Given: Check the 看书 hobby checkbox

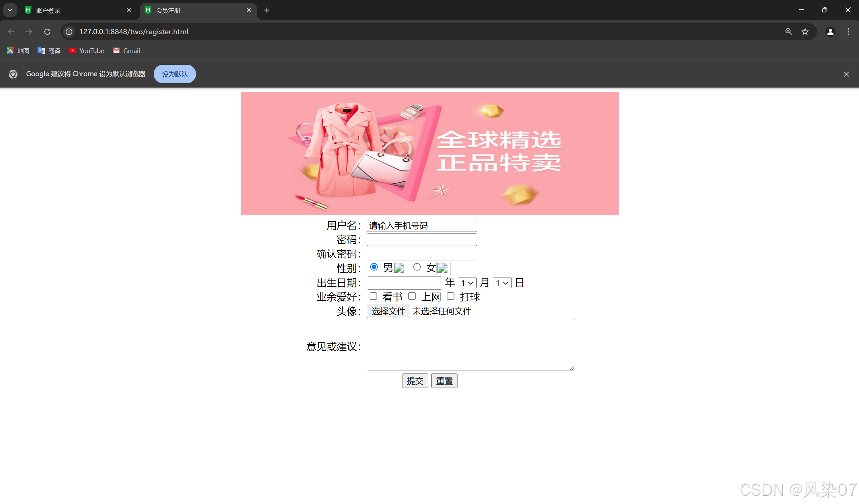Looking at the screenshot, I should pyautogui.click(x=373, y=296).
